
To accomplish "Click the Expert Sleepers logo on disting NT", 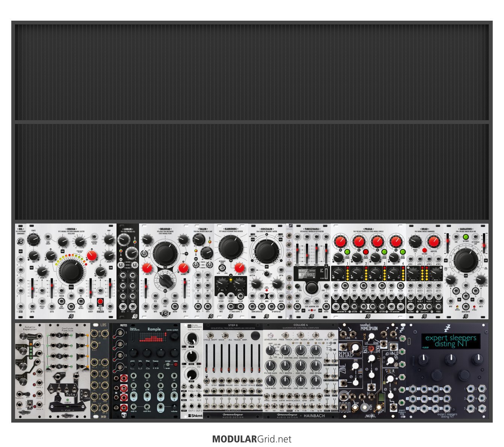I will 447,328.
